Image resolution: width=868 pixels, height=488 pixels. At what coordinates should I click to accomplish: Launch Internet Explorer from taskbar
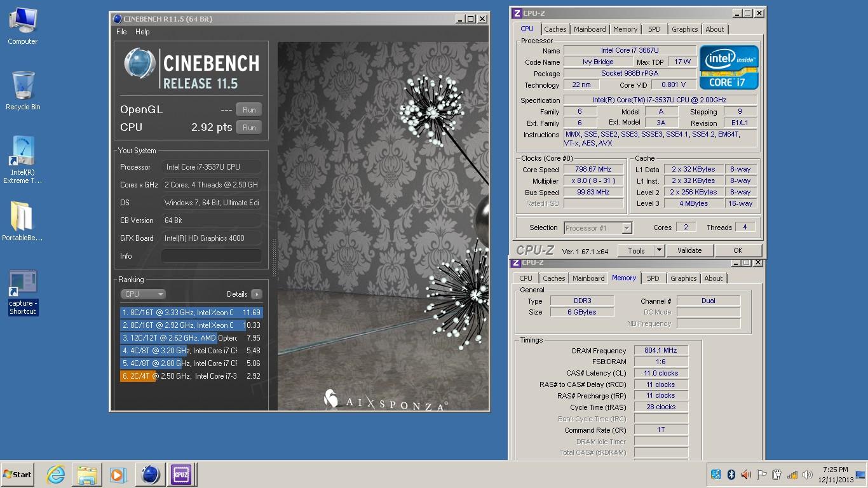pos(56,475)
